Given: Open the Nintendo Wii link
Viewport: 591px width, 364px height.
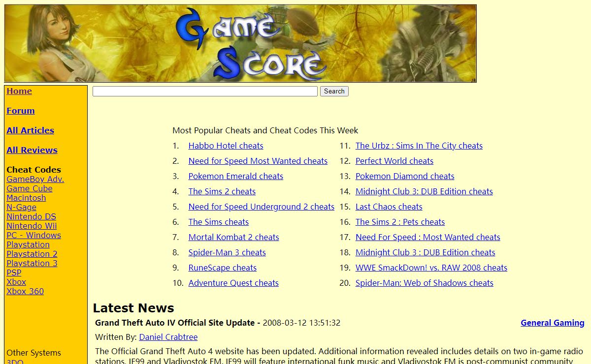Looking at the screenshot, I should (x=32, y=226).
